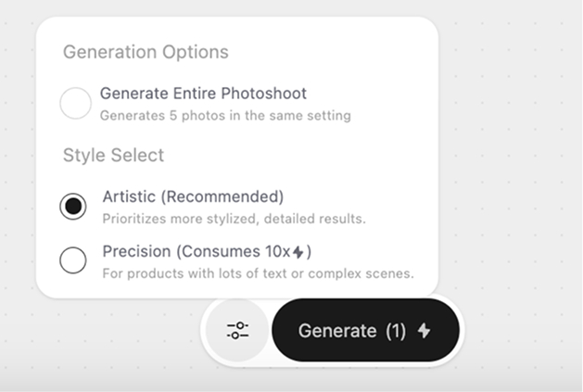Viewport: 583px width, 392px height.
Task: Click 'For products with lots of text' description
Action: point(257,273)
